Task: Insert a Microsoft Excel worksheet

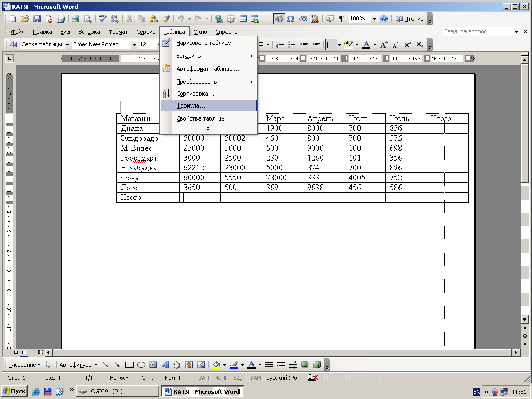Action: [x=255, y=19]
